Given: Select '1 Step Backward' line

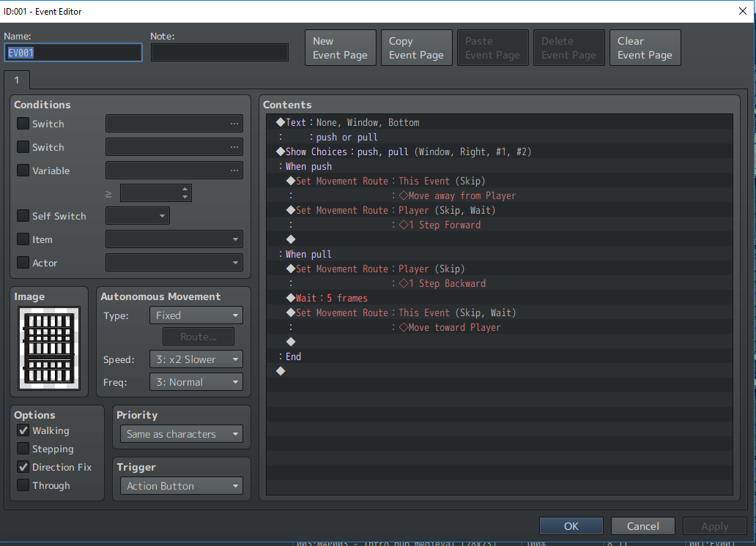Looking at the screenshot, I should [500, 283].
